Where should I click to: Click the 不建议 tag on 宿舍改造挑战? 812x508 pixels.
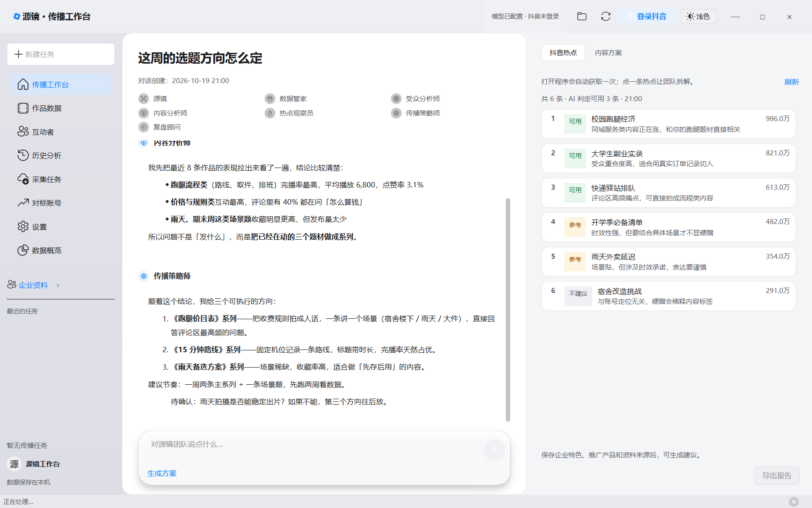(578, 296)
